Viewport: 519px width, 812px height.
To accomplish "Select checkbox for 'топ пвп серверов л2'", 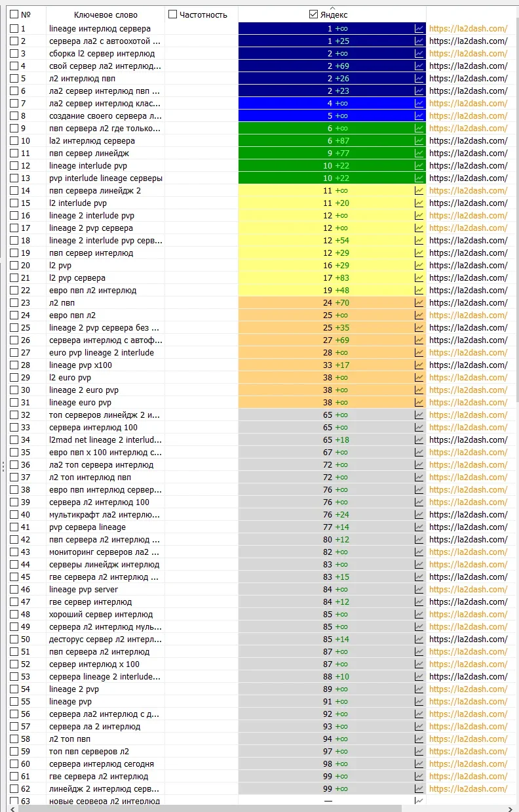I will [x=14, y=751].
